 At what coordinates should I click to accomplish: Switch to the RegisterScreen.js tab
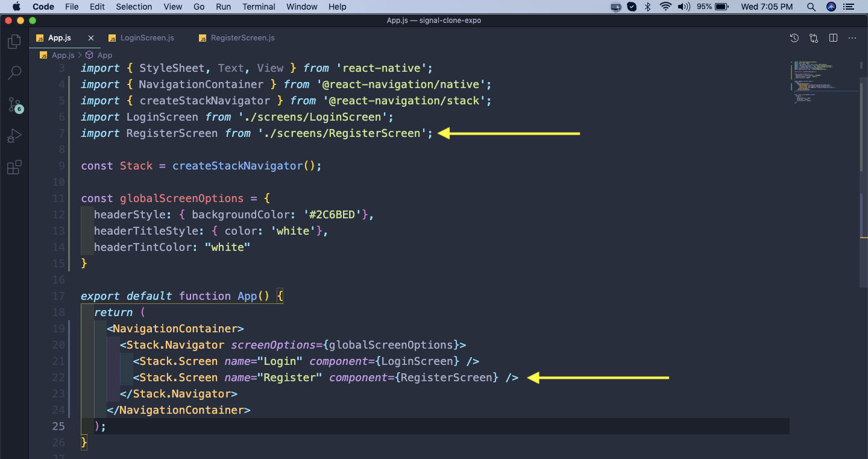(x=242, y=38)
